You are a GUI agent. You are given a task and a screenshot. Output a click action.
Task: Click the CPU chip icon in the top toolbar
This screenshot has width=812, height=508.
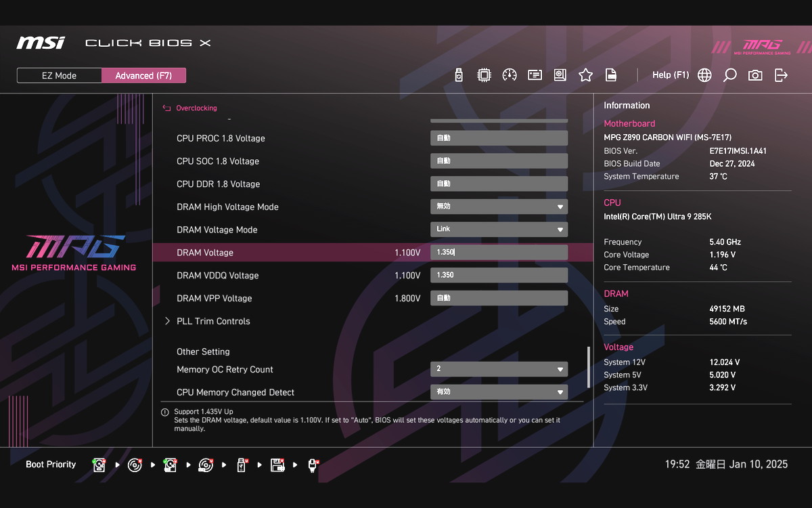click(484, 75)
